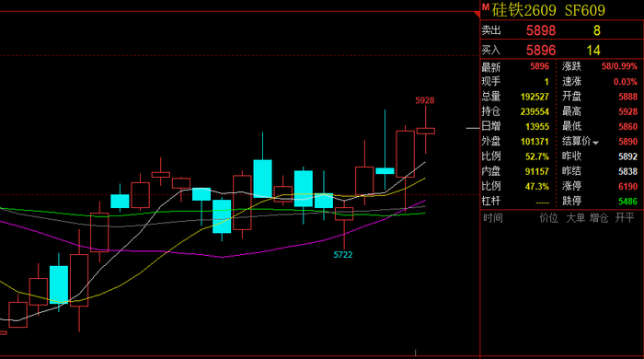Select the 硅铁2609 SF609 contract title

pos(548,10)
